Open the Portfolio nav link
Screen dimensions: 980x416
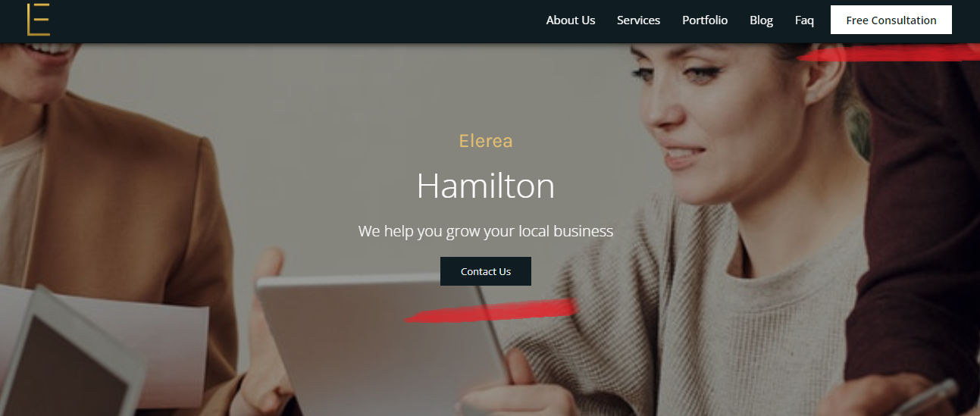point(705,20)
